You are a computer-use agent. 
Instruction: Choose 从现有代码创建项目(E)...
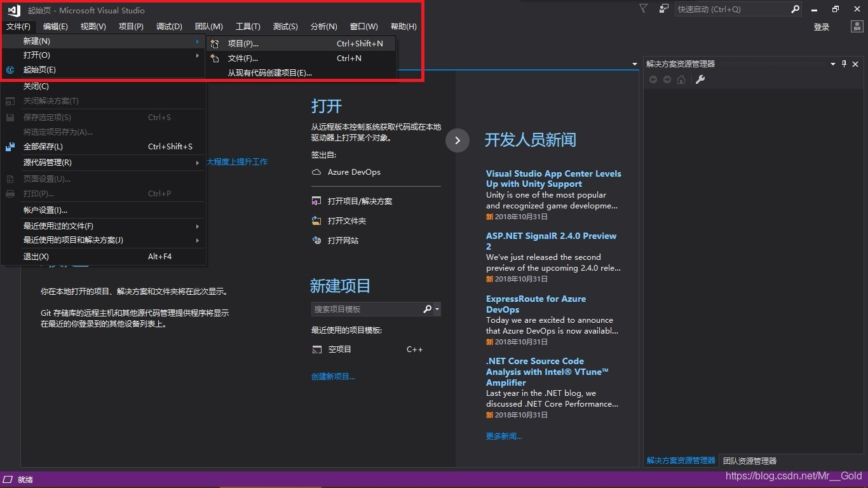coord(300,73)
